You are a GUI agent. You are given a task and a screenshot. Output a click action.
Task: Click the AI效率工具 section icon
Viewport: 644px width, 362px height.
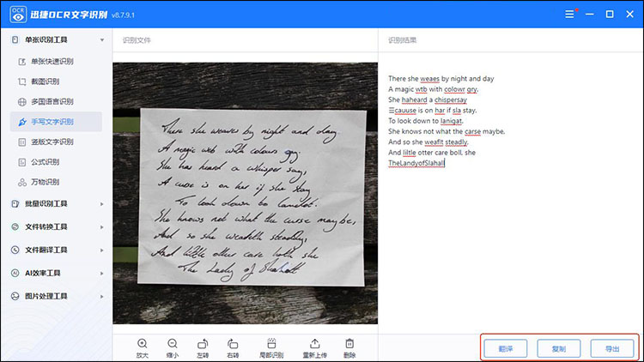15,273
